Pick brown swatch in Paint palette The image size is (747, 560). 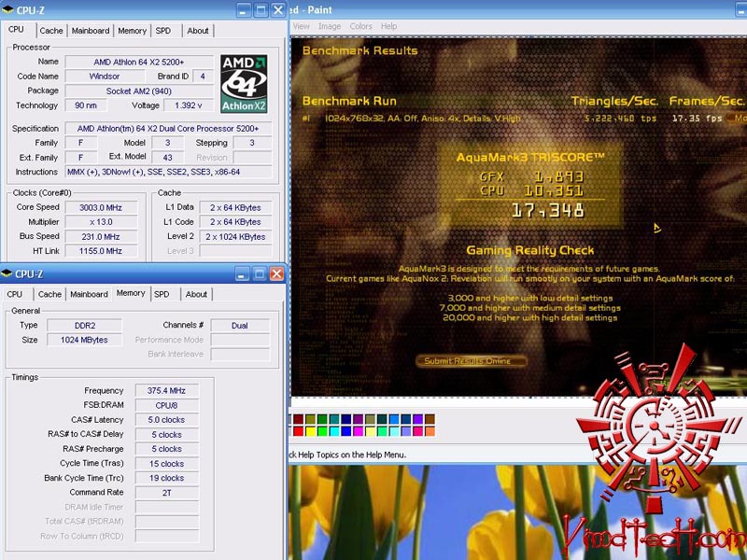[x=430, y=419]
